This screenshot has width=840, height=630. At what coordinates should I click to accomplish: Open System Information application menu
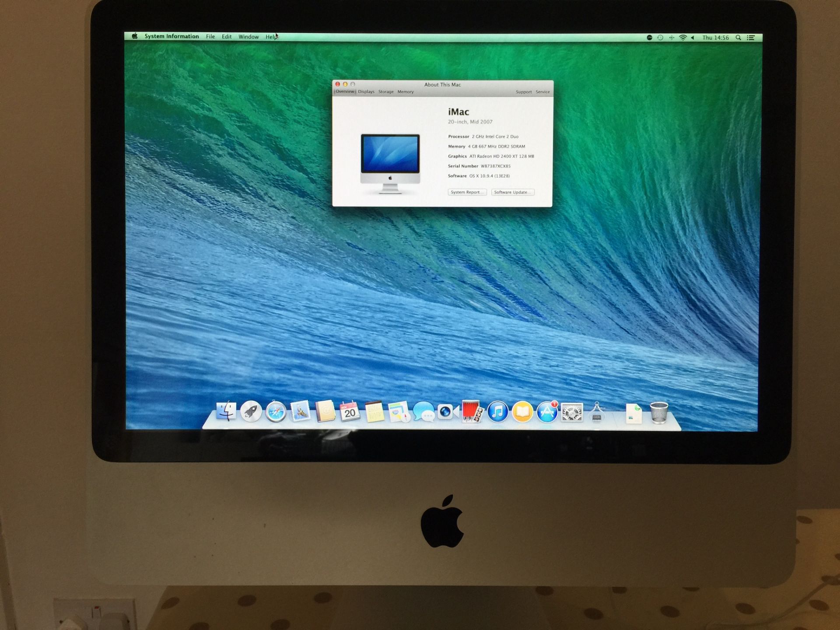click(x=171, y=36)
